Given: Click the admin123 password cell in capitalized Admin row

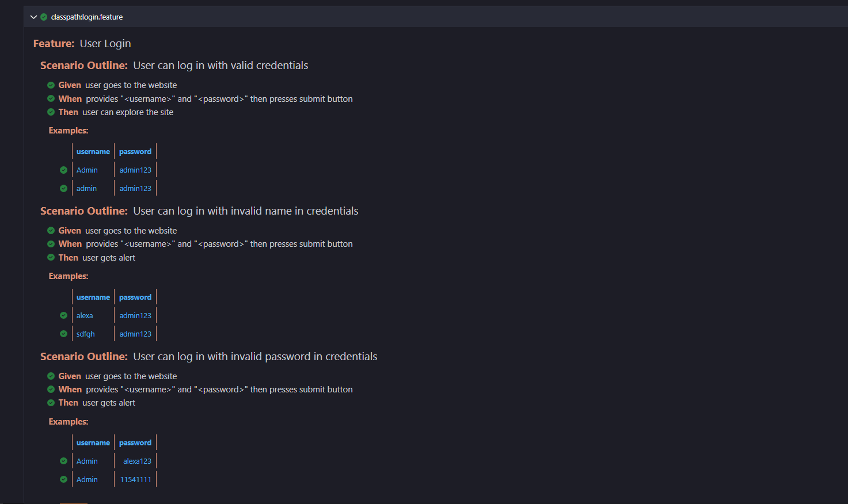Looking at the screenshot, I should tap(135, 170).
